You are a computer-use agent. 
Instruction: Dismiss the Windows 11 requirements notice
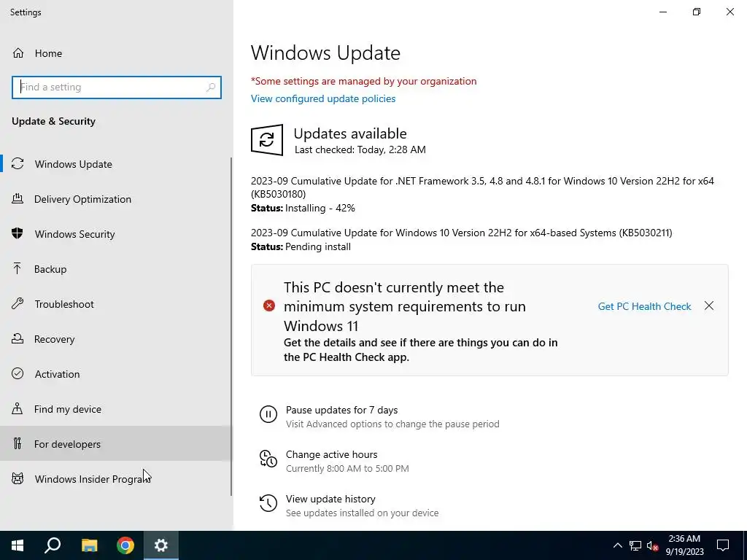point(709,306)
